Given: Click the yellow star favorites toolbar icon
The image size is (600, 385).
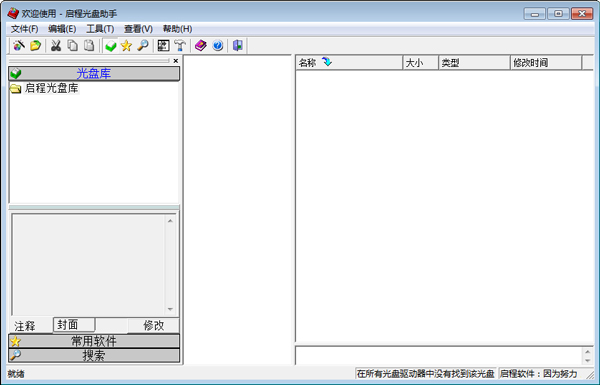Looking at the screenshot, I should pyautogui.click(x=126, y=46).
